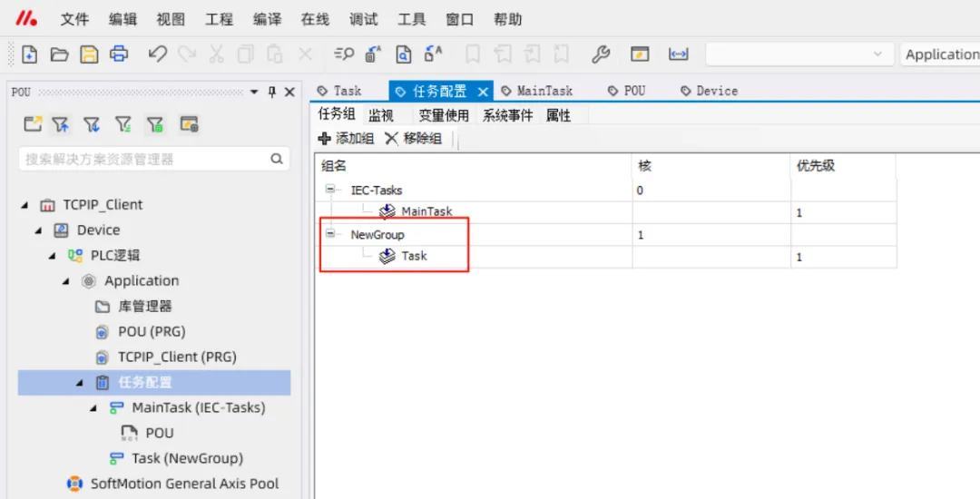980x499 pixels.
Task: Click the Redo toolbar icon
Action: point(187,54)
